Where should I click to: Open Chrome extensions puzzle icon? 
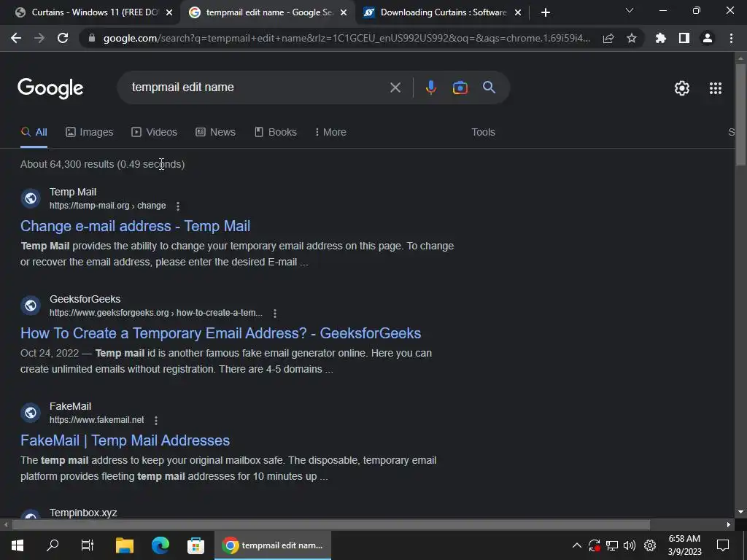[x=661, y=38]
